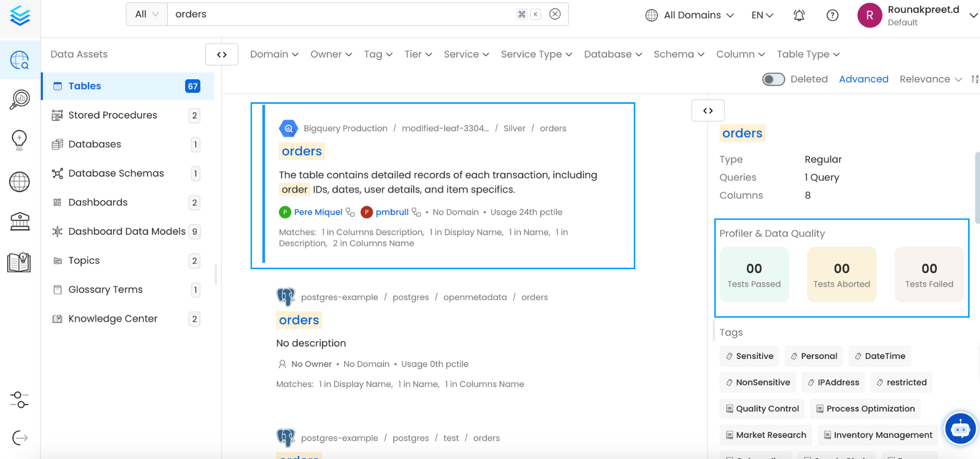The image size is (980, 459).
Task: Select Dashboards asset type
Action: [x=128, y=202]
